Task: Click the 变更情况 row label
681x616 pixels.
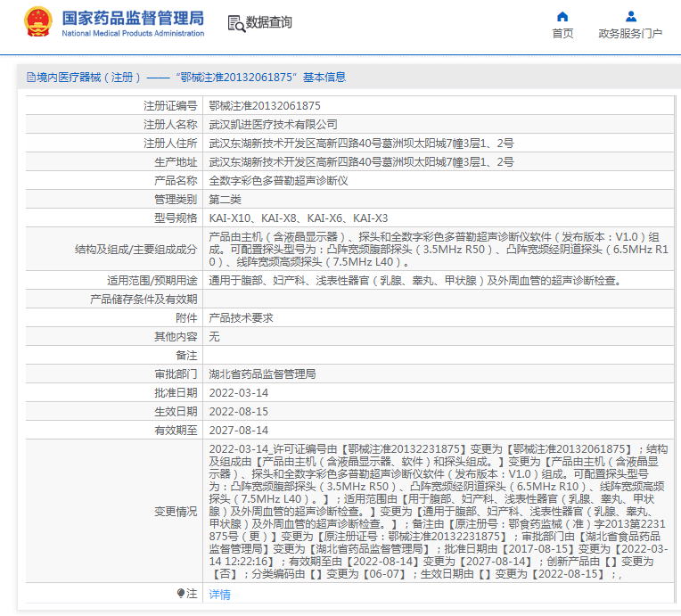Action: pos(176,512)
